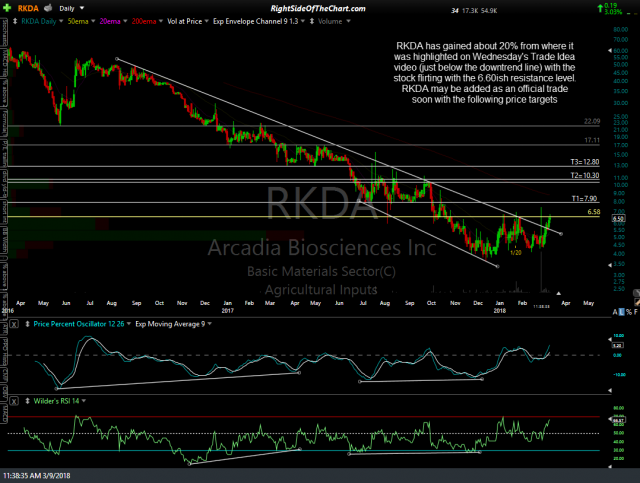
Task: Open the dropdown next to Exp Envelope Channel
Action: point(303,21)
